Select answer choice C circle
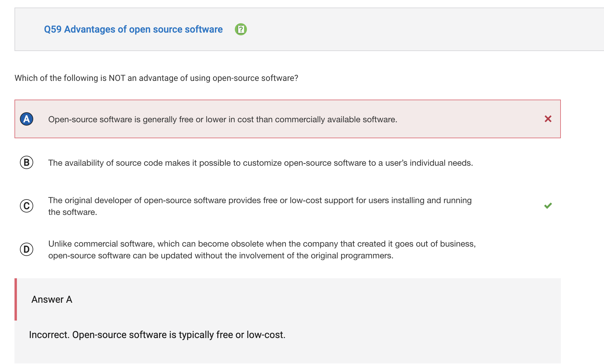Viewport: 604px width, 364px height. (x=27, y=206)
